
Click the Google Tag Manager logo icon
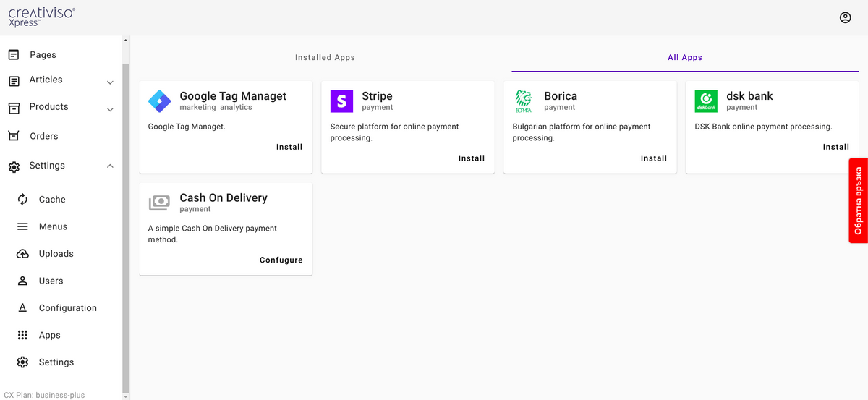pyautogui.click(x=159, y=101)
